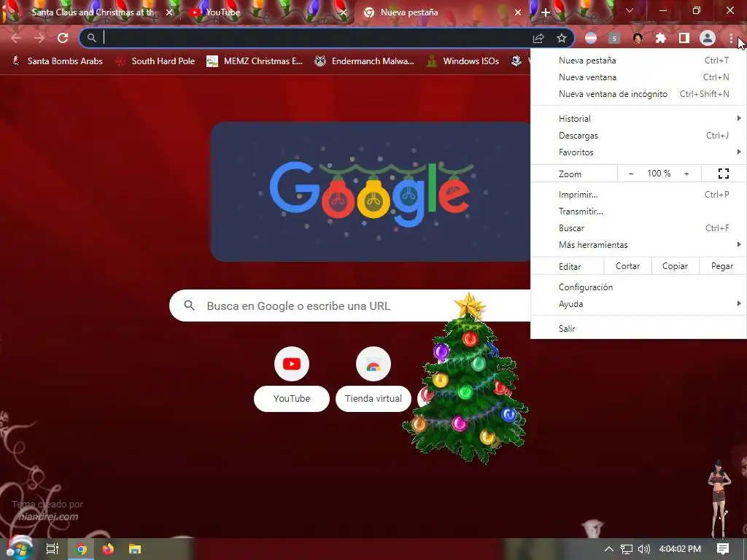The height and width of the screenshot is (560, 747).
Task: Open the side panel icon
Action: tap(684, 38)
